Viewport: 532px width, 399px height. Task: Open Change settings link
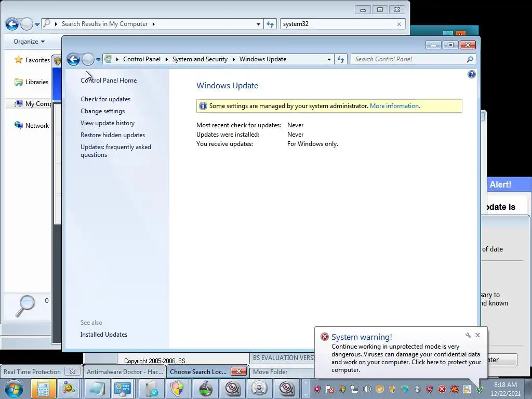point(102,111)
